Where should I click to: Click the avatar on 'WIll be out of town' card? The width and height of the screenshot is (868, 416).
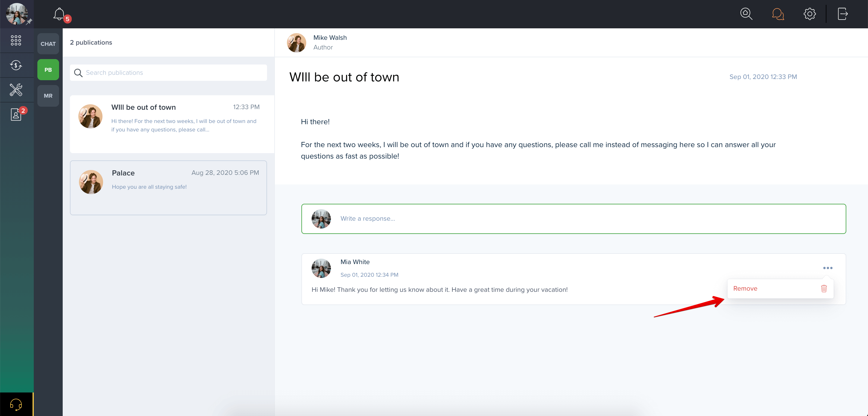(x=90, y=116)
